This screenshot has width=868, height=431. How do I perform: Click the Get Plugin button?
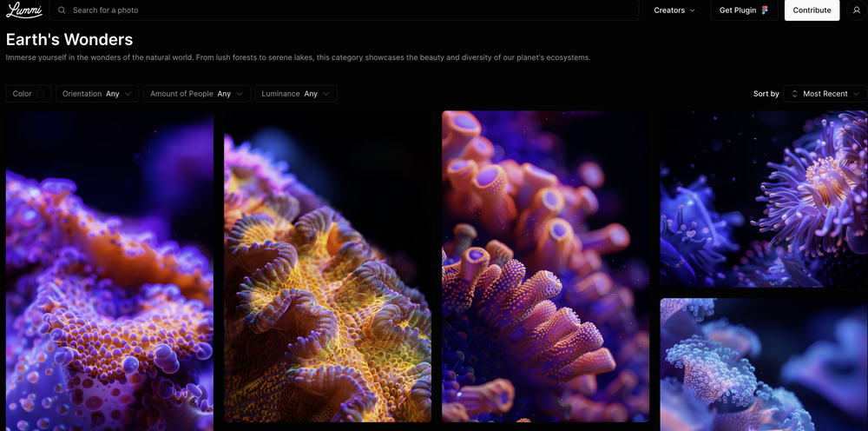point(744,10)
